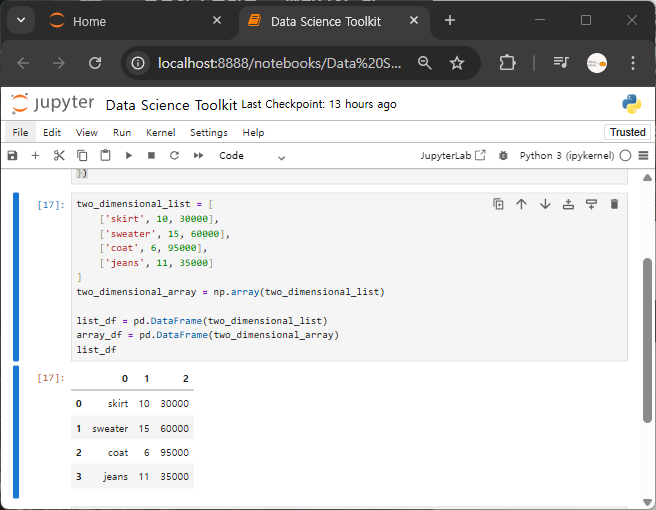The width and height of the screenshot is (656, 510).
Task: Move cell 17 up with the arrow icon
Action: tap(521, 204)
